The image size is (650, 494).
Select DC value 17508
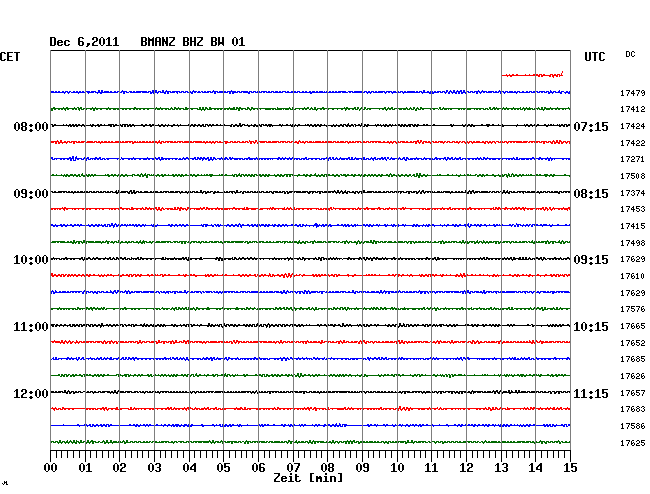[633, 176]
